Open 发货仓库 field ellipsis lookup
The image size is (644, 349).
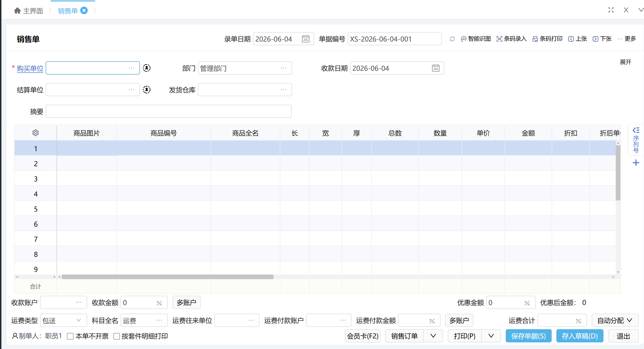tap(284, 90)
